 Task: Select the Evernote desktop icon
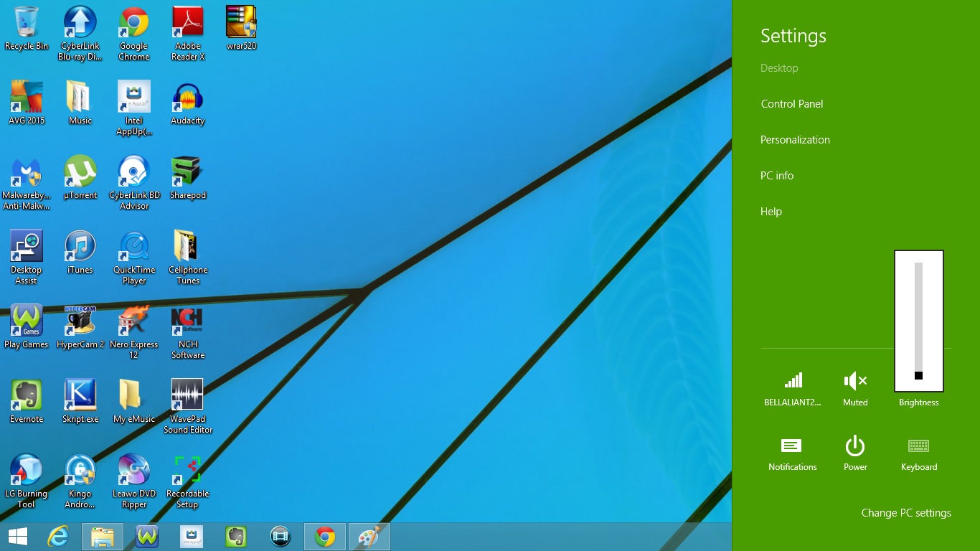27,402
